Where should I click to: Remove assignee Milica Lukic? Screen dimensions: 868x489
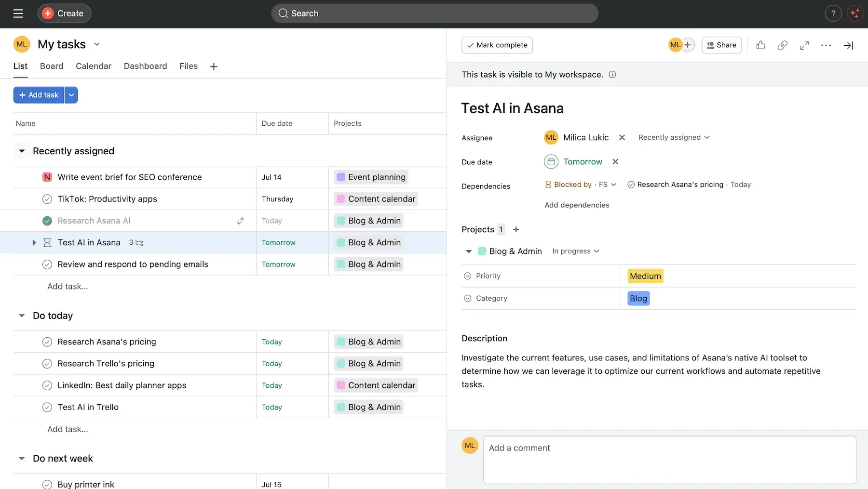622,137
